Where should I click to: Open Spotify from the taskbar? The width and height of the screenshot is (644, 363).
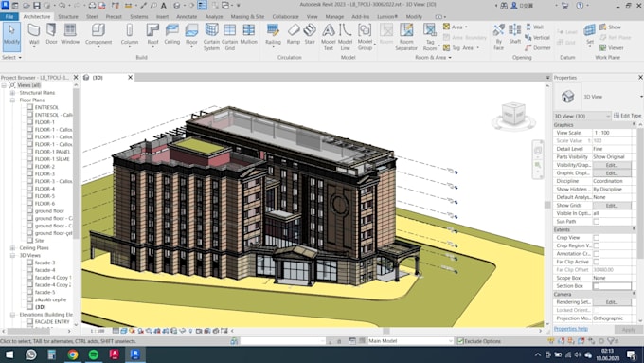[94, 354]
